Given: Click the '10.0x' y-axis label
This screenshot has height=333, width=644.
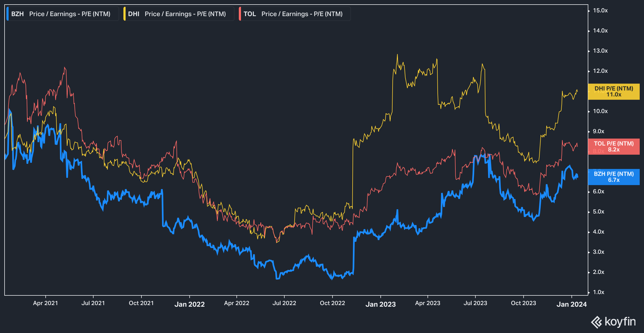Looking at the screenshot, I should point(600,111).
